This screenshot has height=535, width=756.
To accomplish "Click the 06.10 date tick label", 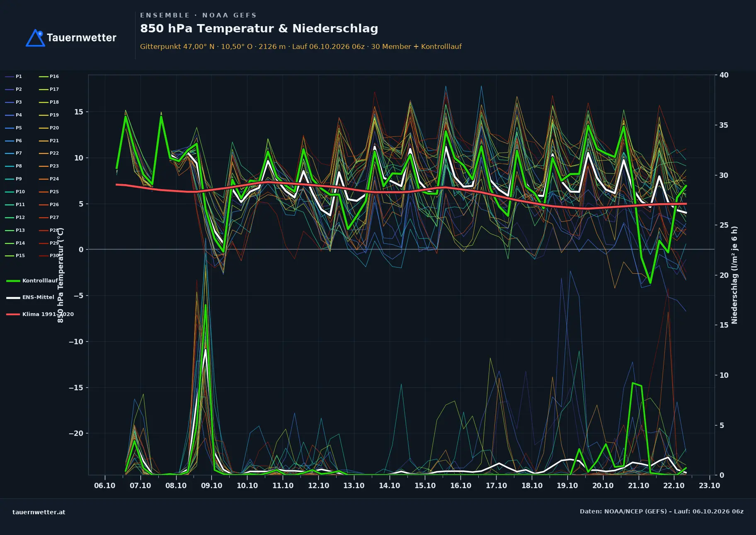I will click(105, 486).
